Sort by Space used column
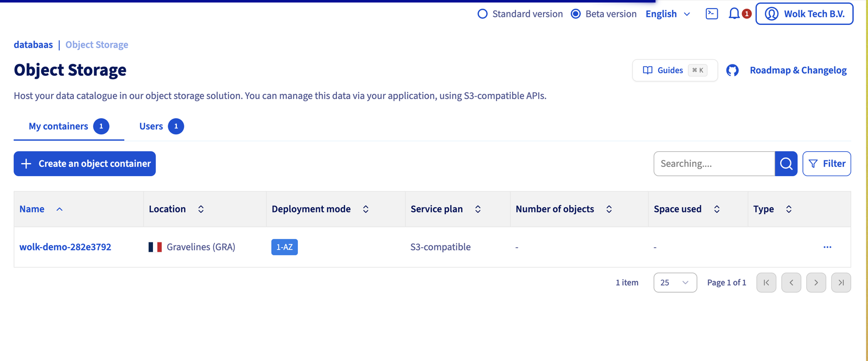The image size is (868, 361). (x=717, y=209)
